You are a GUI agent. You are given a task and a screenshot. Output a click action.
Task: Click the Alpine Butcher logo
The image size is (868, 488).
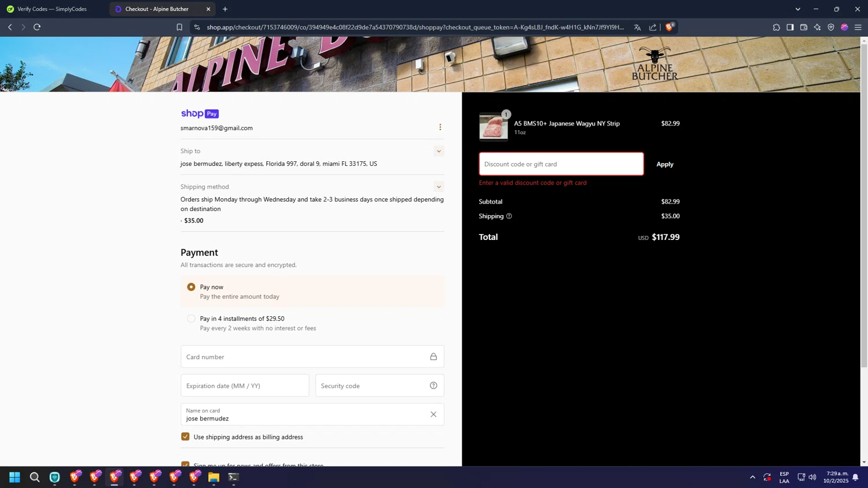tap(654, 64)
